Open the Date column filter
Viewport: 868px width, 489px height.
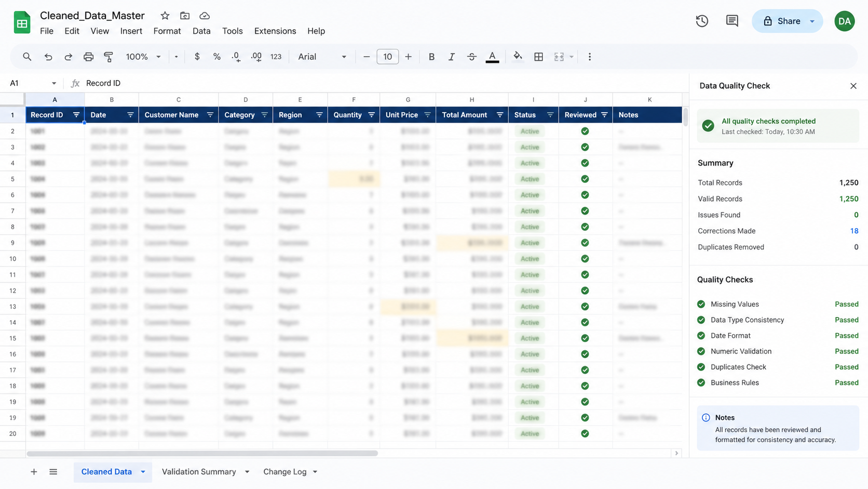click(x=130, y=115)
